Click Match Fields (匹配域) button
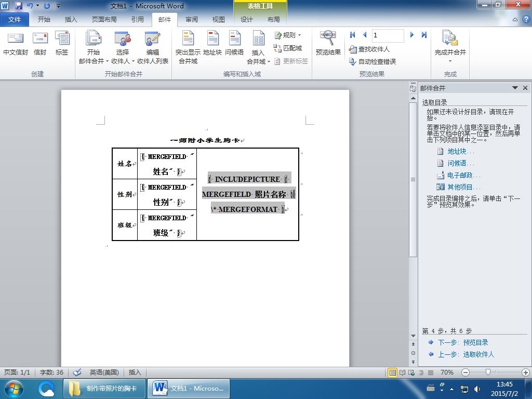Screen dimensions: 532x399 tap(288, 48)
